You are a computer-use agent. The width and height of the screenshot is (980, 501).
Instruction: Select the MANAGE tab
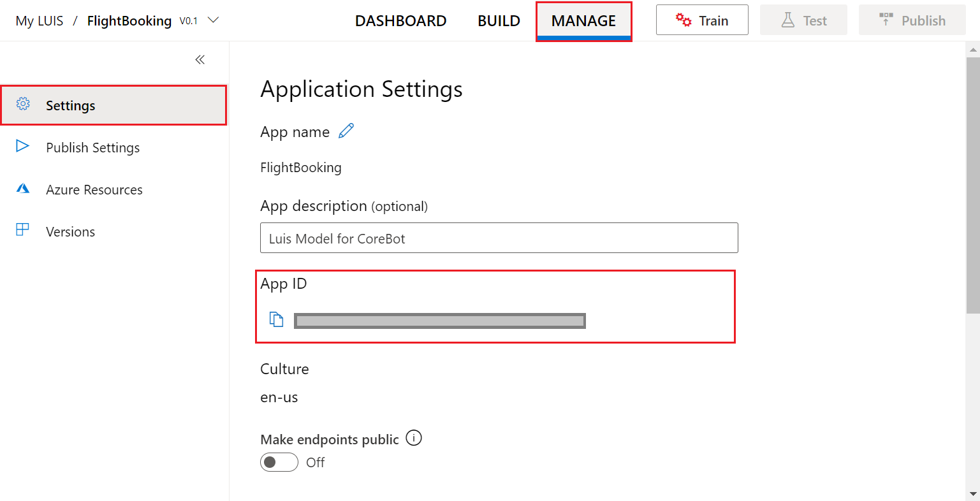click(x=583, y=21)
